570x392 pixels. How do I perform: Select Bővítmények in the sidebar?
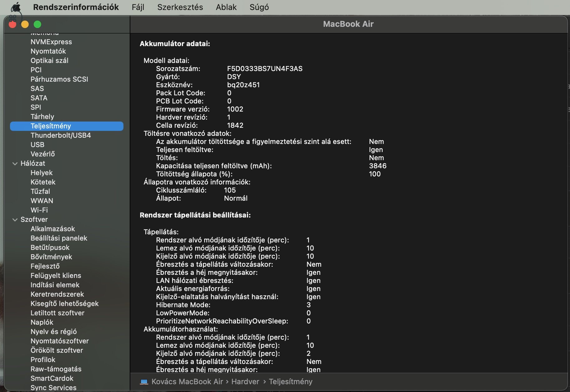[x=51, y=257]
